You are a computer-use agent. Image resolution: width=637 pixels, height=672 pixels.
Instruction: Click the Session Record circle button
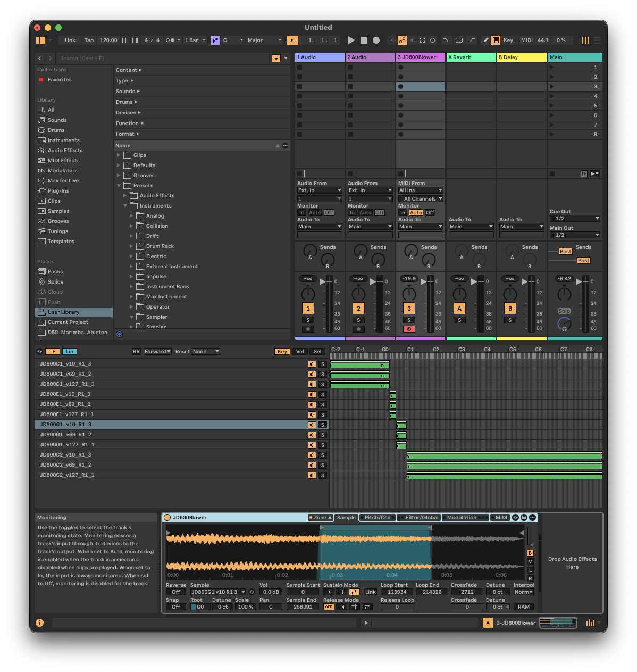point(432,40)
